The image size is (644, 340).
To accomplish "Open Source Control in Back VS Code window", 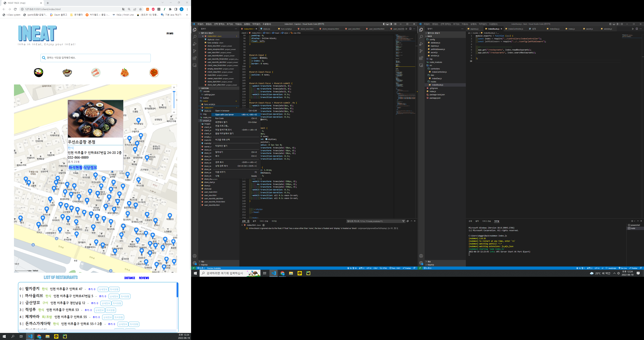I will [421, 51].
